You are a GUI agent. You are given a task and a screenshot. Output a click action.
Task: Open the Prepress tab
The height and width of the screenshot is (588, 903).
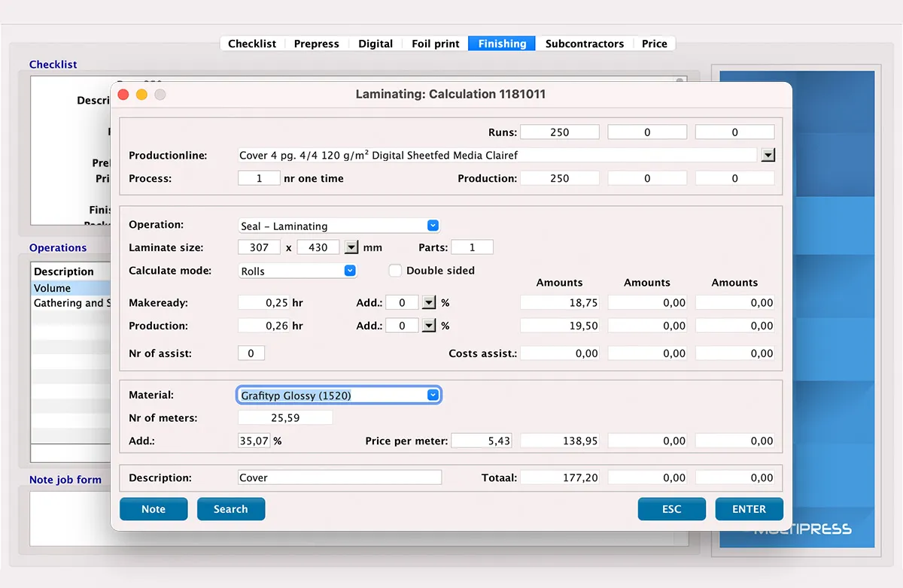pos(316,44)
